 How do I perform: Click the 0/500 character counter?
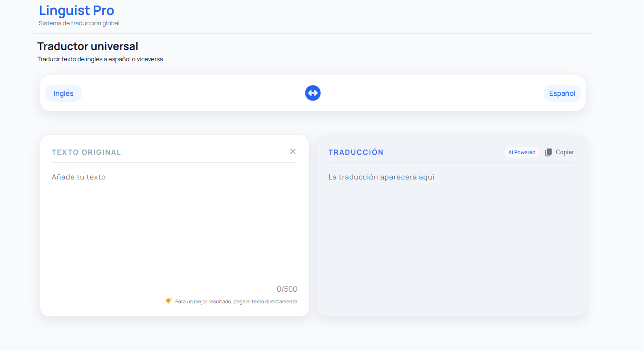pos(287,289)
